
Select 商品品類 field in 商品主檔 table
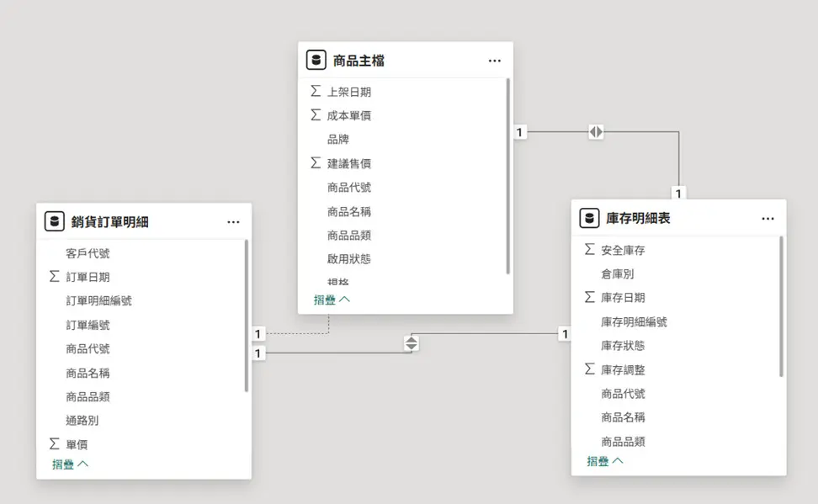click(x=349, y=236)
